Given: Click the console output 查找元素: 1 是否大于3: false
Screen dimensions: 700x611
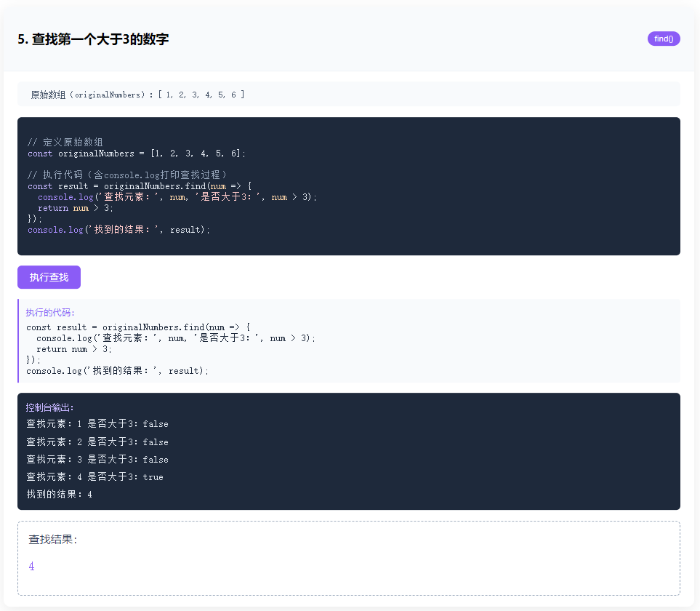Looking at the screenshot, I should click(x=97, y=424).
